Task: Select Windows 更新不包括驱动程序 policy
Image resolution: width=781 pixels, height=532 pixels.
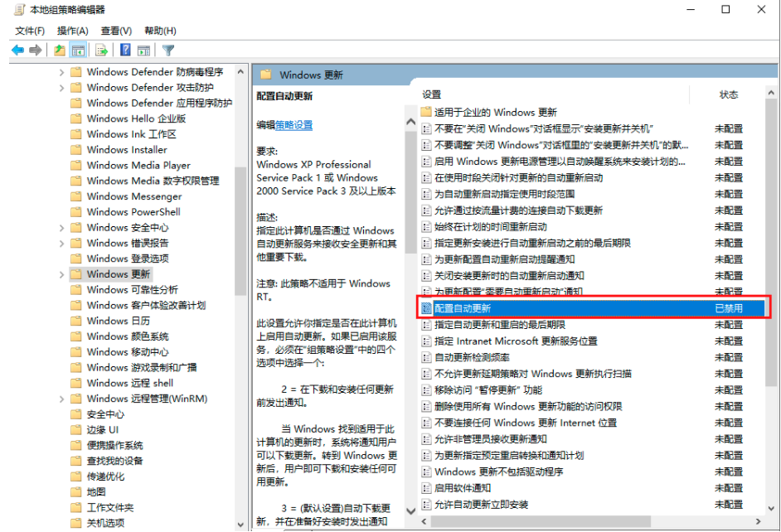Action: coord(498,472)
